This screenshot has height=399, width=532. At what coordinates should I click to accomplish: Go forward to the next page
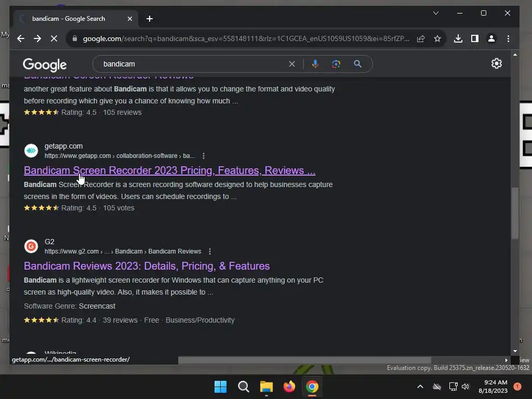(37, 38)
